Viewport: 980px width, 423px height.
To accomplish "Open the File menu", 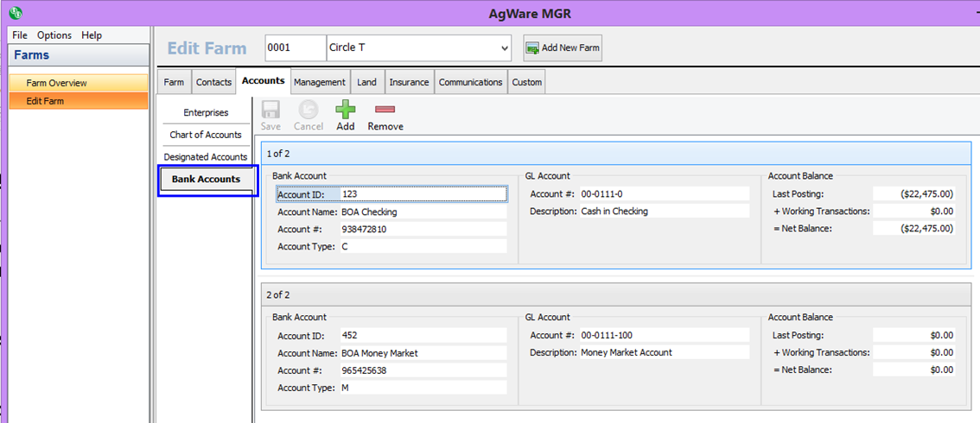I will tap(20, 35).
